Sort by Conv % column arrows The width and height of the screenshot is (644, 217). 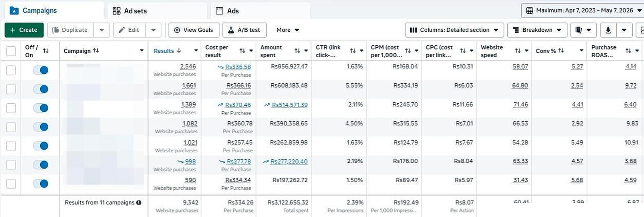[561, 51]
